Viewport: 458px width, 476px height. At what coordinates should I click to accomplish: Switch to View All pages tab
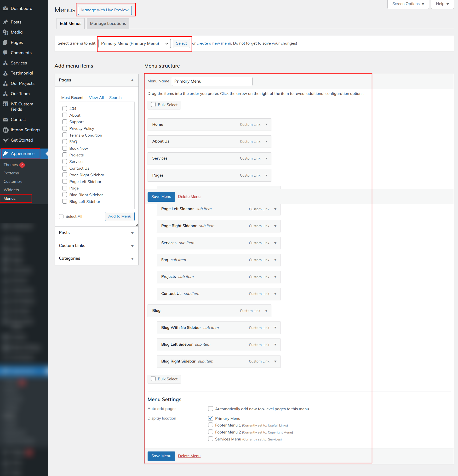coord(96,98)
